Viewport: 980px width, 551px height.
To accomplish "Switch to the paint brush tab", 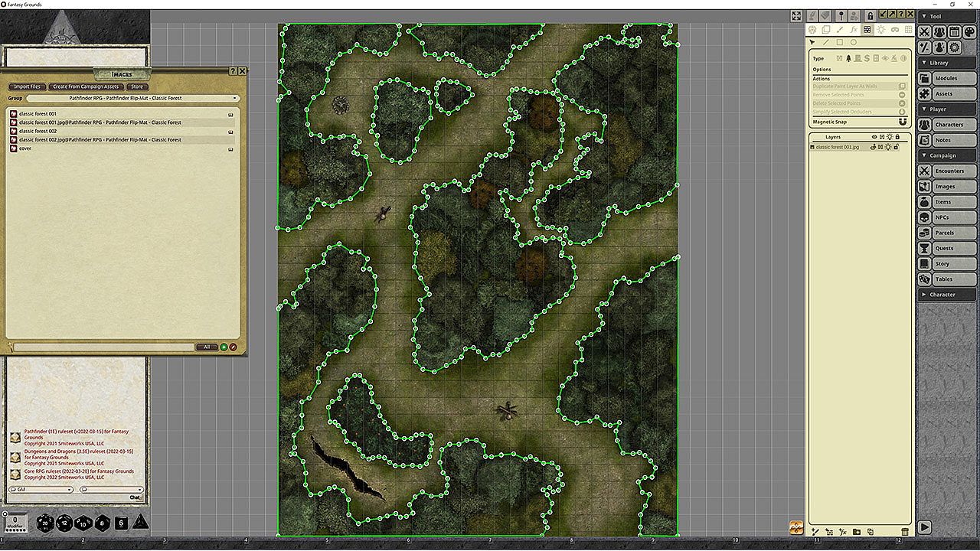I will [x=840, y=29].
